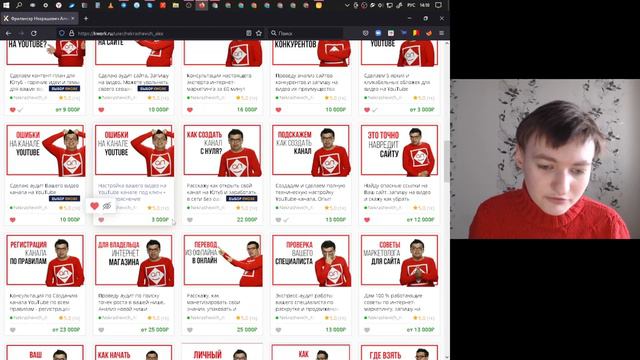This screenshot has height=360, width=640.
Task: Close the Фрилансер Некрашевич browser tab
Action: tap(73, 18)
